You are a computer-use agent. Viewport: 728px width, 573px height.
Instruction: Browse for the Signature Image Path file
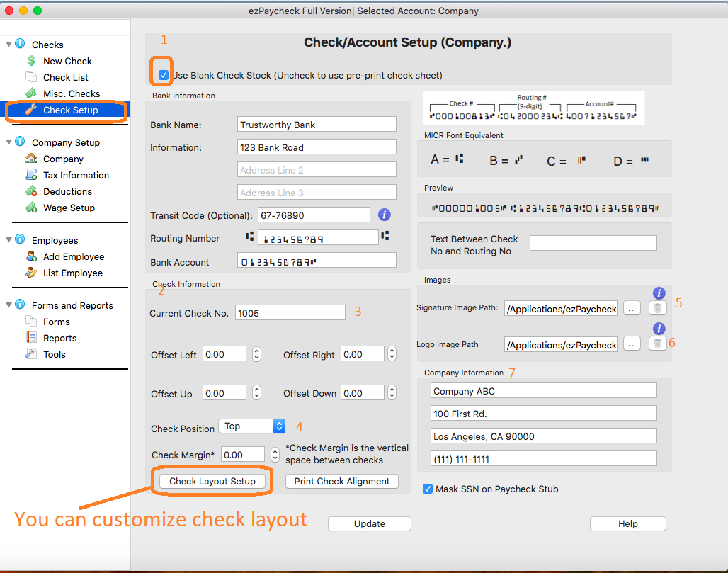point(632,308)
